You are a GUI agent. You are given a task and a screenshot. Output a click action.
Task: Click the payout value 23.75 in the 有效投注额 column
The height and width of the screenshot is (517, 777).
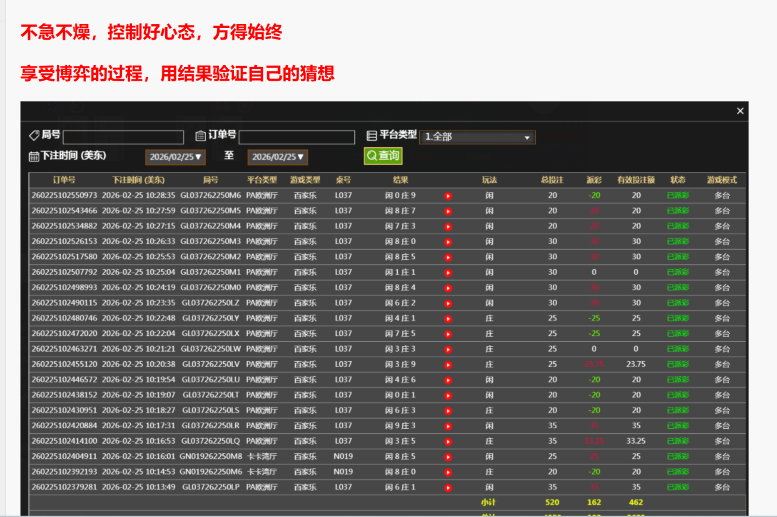pyautogui.click(x=636, y=364)
